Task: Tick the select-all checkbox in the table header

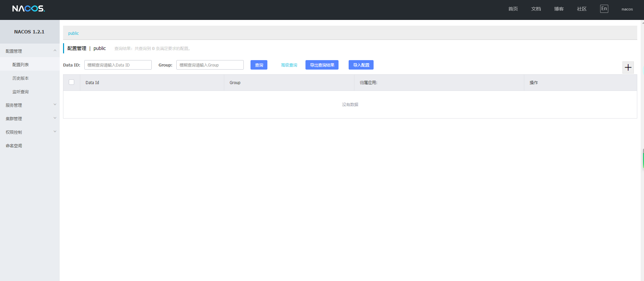Action: click(71, 82)
